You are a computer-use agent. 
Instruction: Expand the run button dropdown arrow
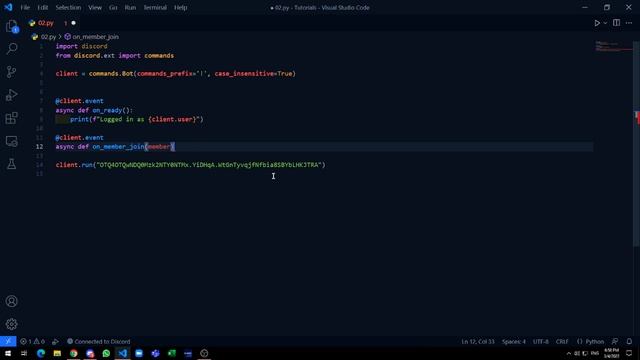click(605, 23)
